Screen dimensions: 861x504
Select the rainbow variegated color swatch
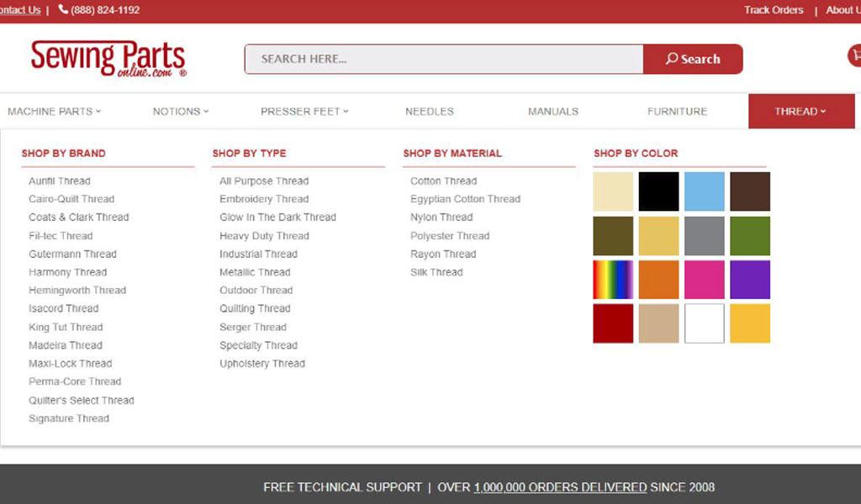point(613,280)
